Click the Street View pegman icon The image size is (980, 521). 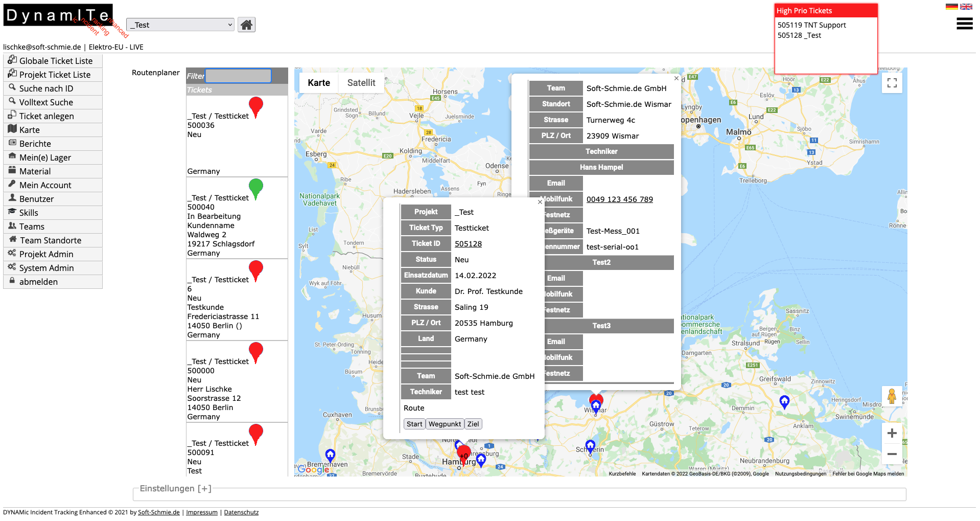click(892, 396)
